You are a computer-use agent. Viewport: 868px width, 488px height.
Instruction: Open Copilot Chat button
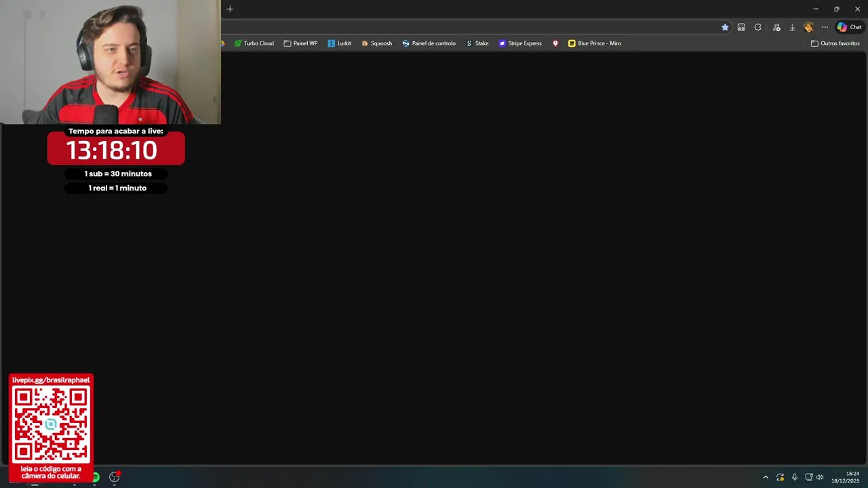(849, 27)
